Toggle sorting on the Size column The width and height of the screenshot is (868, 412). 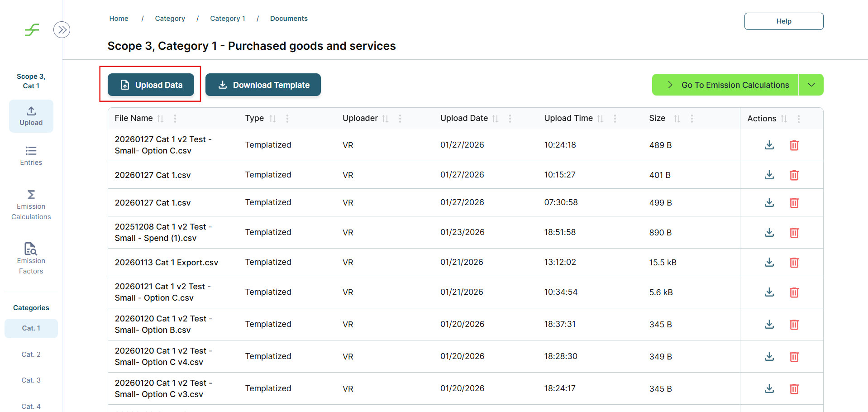677,119
